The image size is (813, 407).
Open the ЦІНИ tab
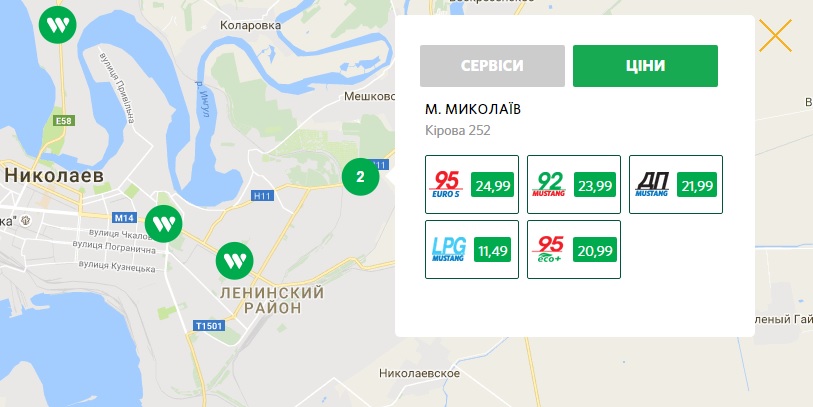click(645, 66)
